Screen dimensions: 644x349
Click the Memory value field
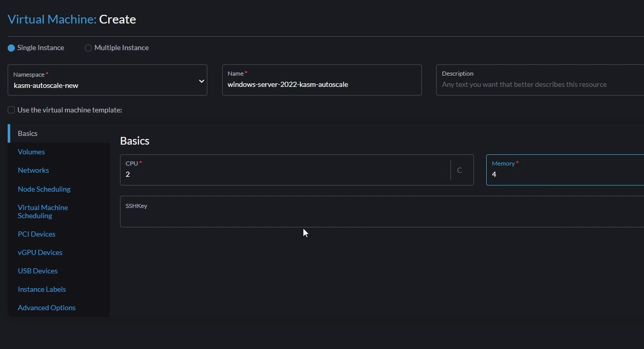(562, 174)
